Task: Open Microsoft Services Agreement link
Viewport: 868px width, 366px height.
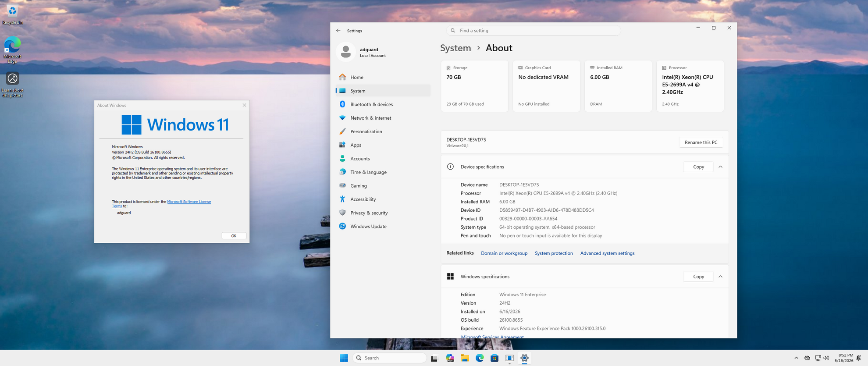Action: 492,337
